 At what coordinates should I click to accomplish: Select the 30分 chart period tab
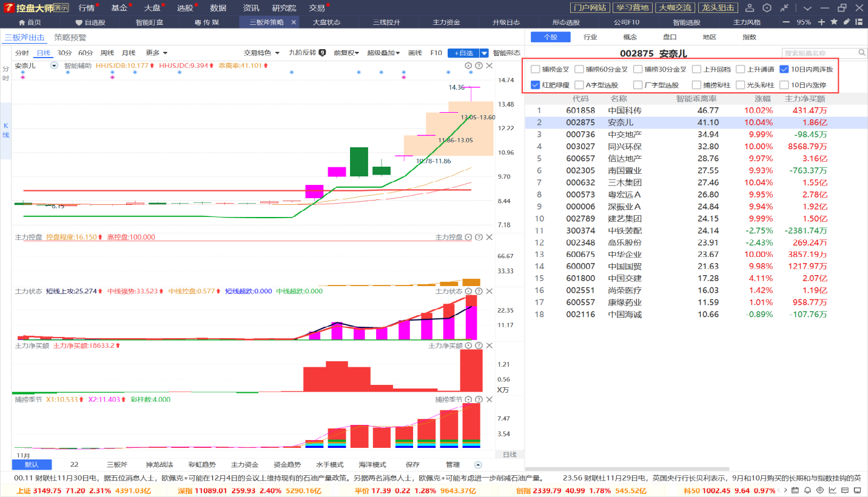click(x=64, y=53)
